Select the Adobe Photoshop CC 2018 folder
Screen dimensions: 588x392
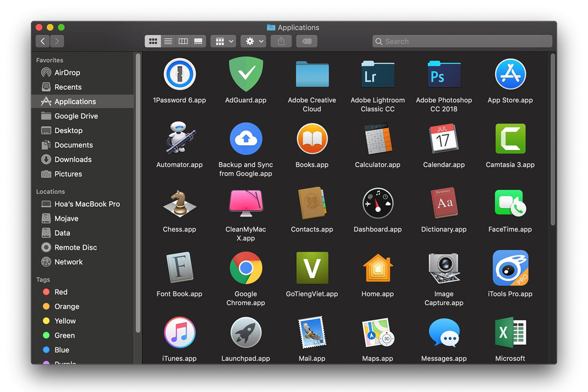444,74
